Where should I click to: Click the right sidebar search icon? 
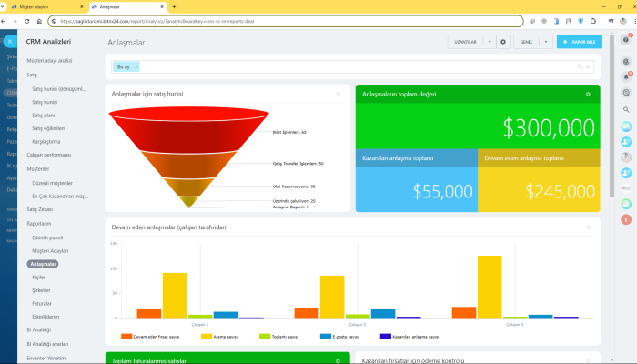click(x=626, y=110)
